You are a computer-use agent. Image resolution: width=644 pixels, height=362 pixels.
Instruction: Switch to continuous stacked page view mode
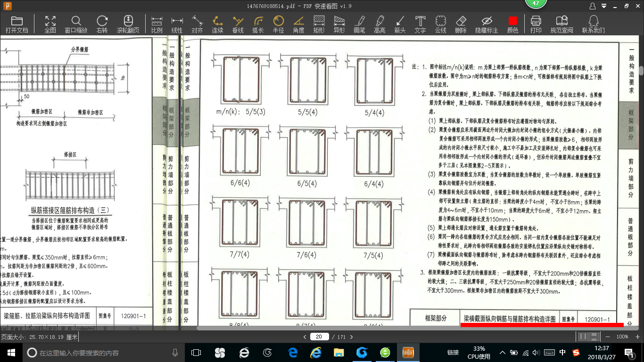coord(594,337)
